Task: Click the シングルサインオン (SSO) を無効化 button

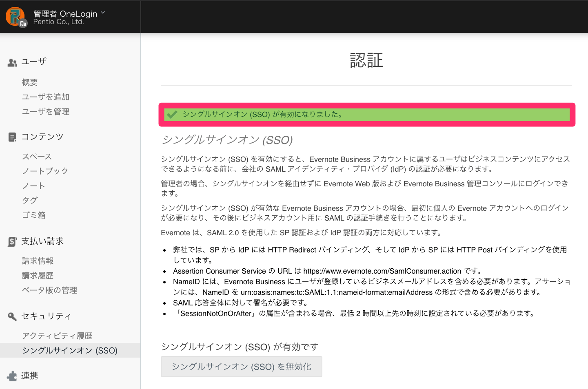Action: click(x=242, y=367)
